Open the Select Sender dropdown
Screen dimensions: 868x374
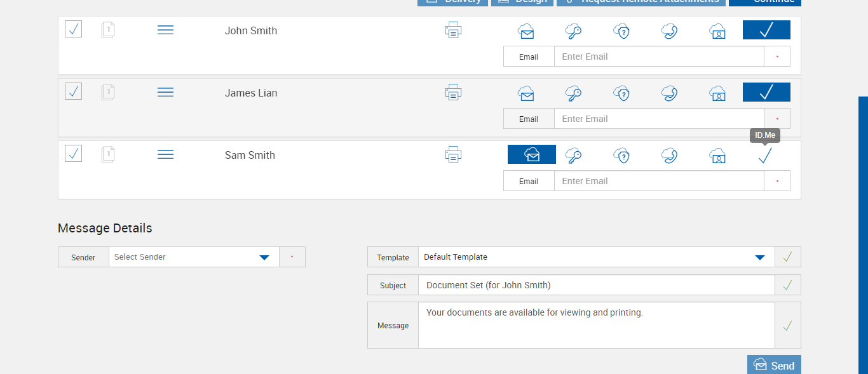(x=194, y=257)
